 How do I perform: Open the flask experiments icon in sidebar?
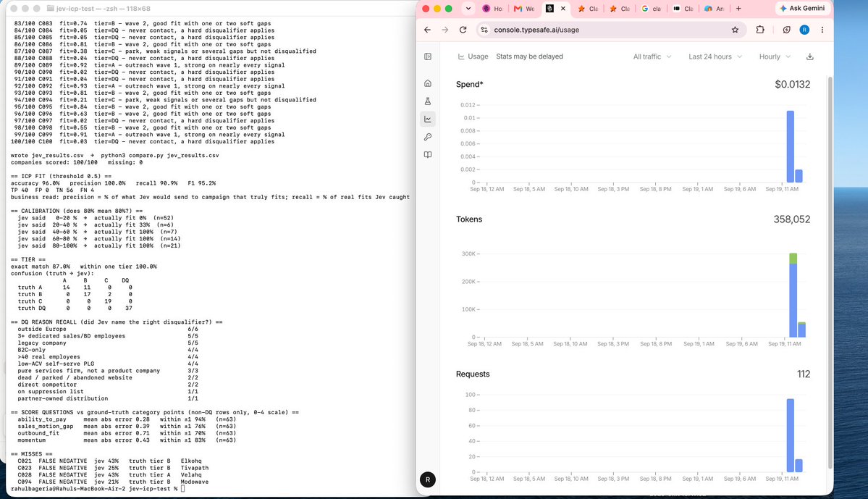pyautogui.click(x=427, y=101)
